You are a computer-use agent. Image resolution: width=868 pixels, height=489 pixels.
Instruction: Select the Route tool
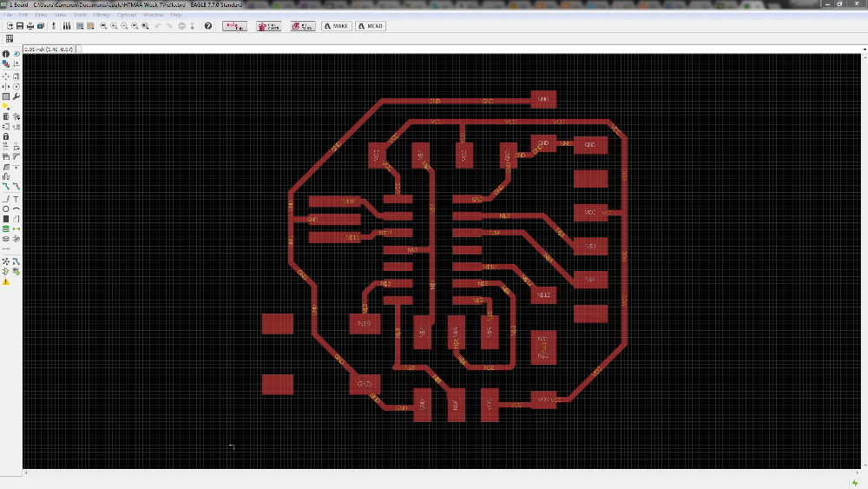click(x=5, y=187)
